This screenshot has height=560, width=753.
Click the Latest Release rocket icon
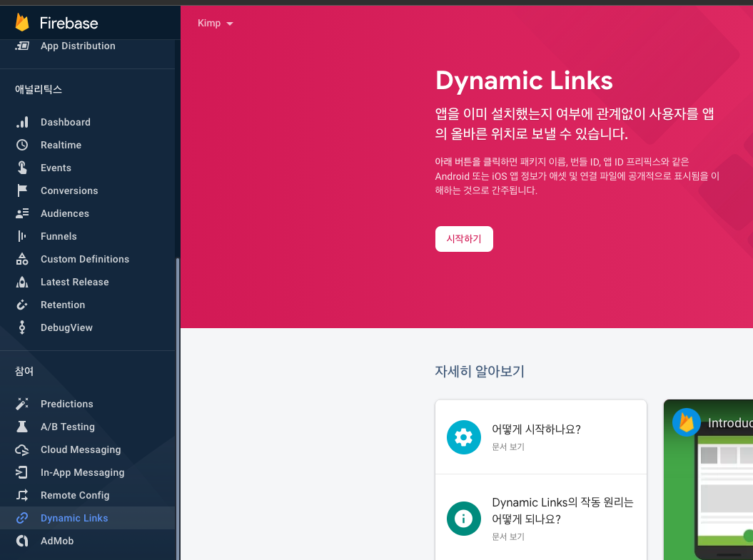coord(22,282)
